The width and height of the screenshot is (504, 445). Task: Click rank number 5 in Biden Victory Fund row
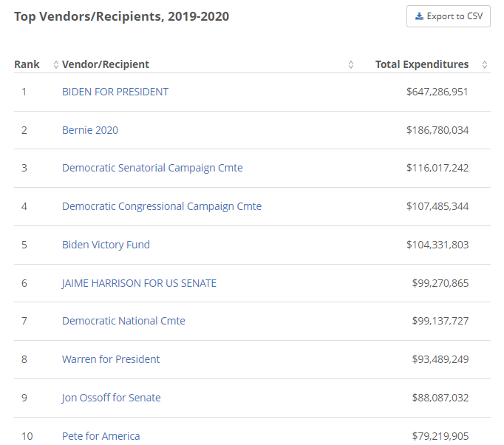click(24, 245)
